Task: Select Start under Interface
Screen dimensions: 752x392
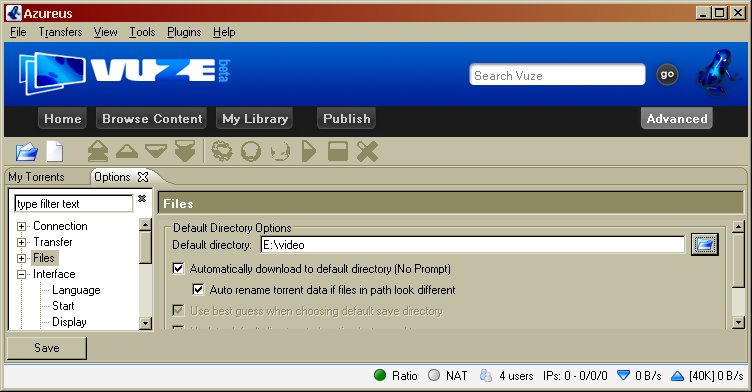Action: (63, 306)
